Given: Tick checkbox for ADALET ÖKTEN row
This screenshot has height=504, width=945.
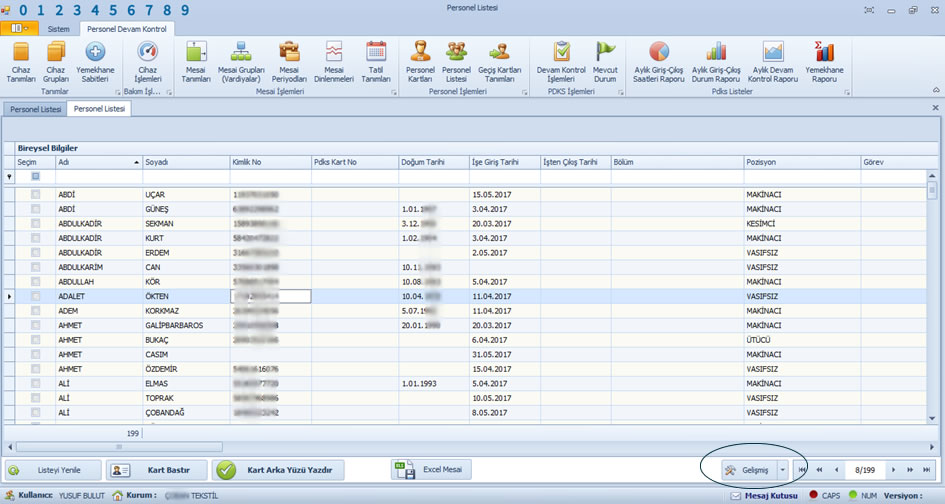Looking at the screenshot, I should click(x=36, y=296).
